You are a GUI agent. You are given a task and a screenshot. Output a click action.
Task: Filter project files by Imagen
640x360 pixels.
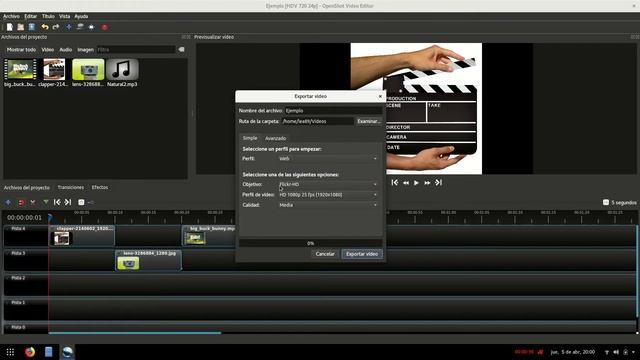(x=85, y=49)
